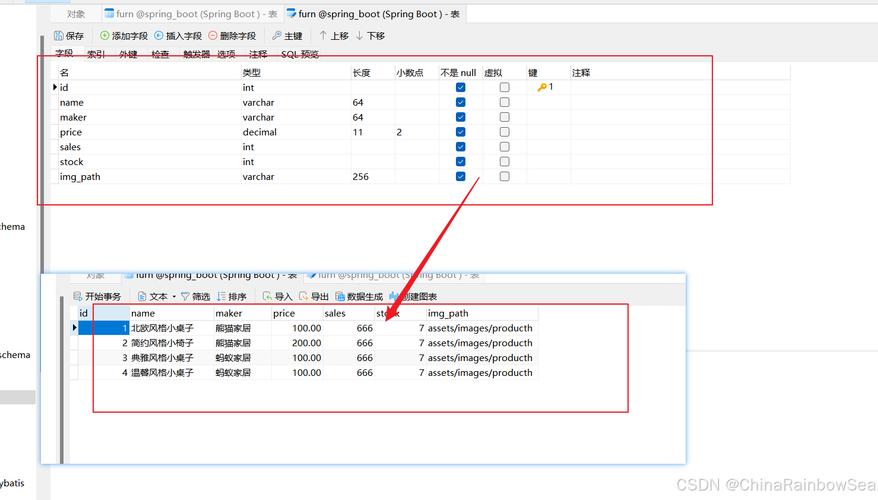
Task: Move the field up with 上移
Action: pyautogui.click(x=334, y=36)
